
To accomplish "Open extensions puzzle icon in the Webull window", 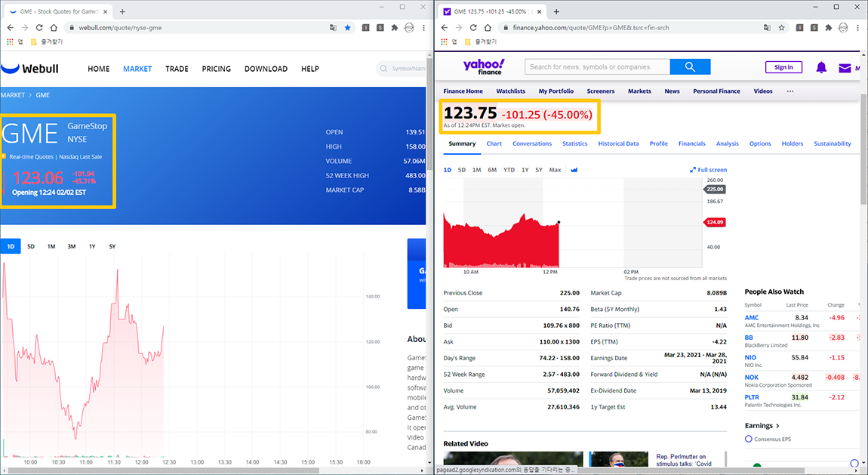I will [x=395, y=28].
